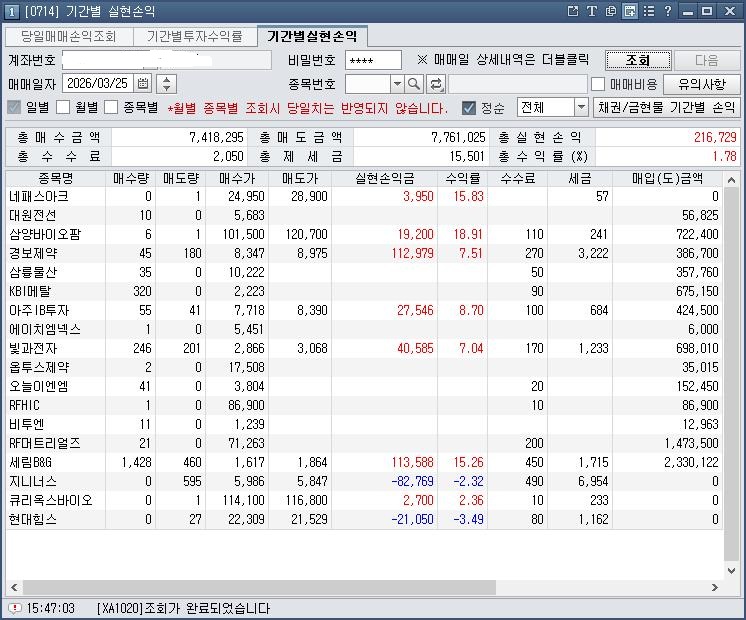The image size is (746, 620).
Task: Select the RFHIC row
Action: (364, 405)
